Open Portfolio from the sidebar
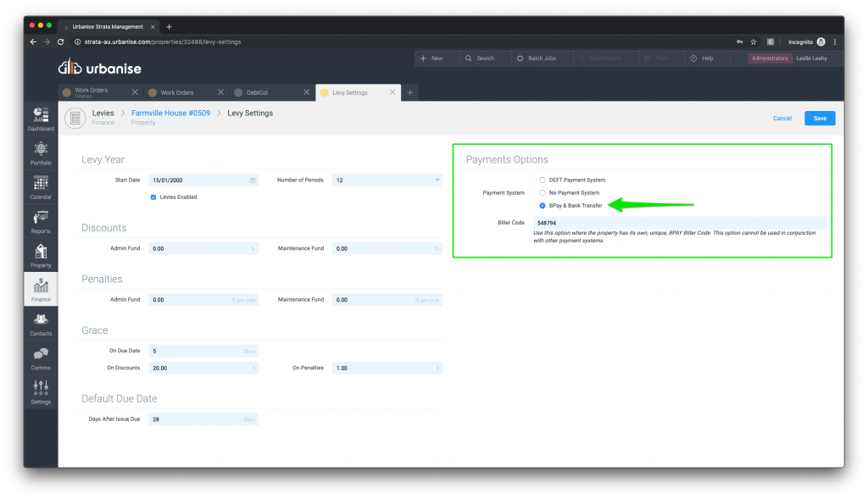The width and height of the screenshot is (868, 499). click(41, 152)
